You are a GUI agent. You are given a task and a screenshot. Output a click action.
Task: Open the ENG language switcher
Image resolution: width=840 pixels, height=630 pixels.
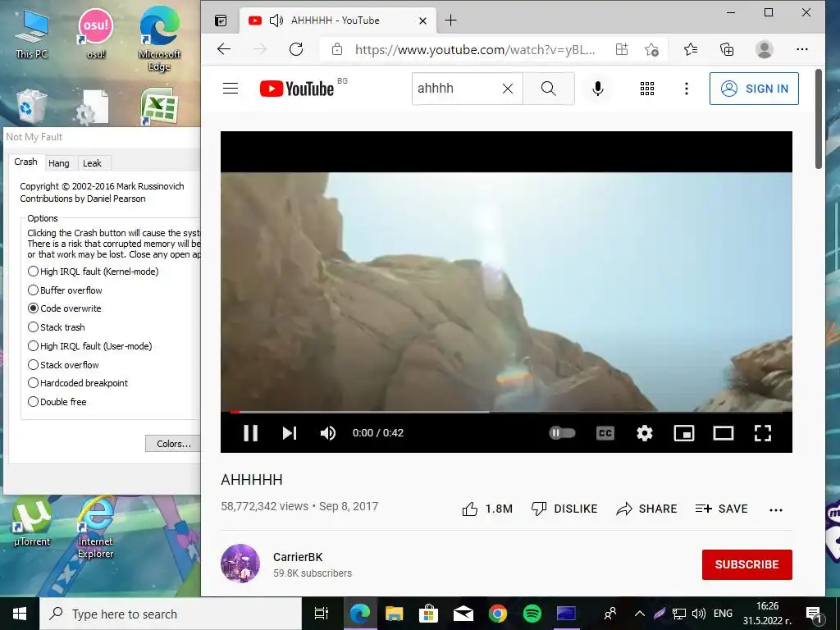point(723,614)
